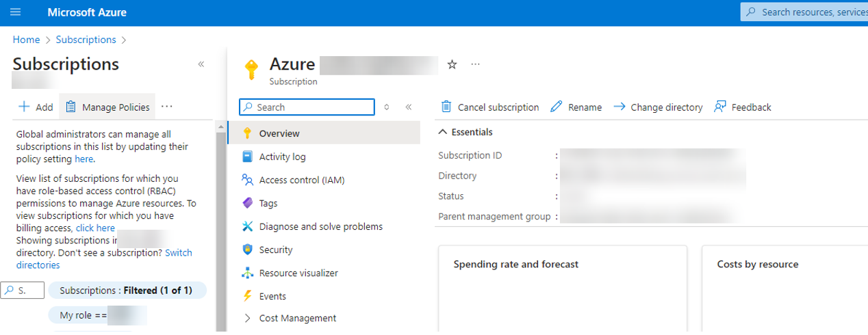Go to Subscriptions breadcrumb
The width and height of the screenshot is (868, 335).
(86, 40)
